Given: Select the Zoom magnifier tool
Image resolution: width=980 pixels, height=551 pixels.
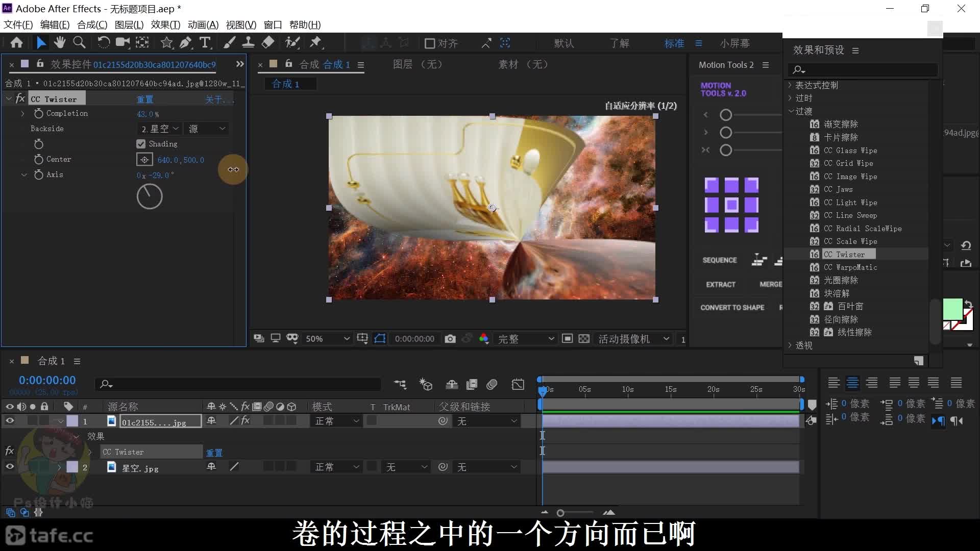Looking at the screenshot, I should coord(79,43).
